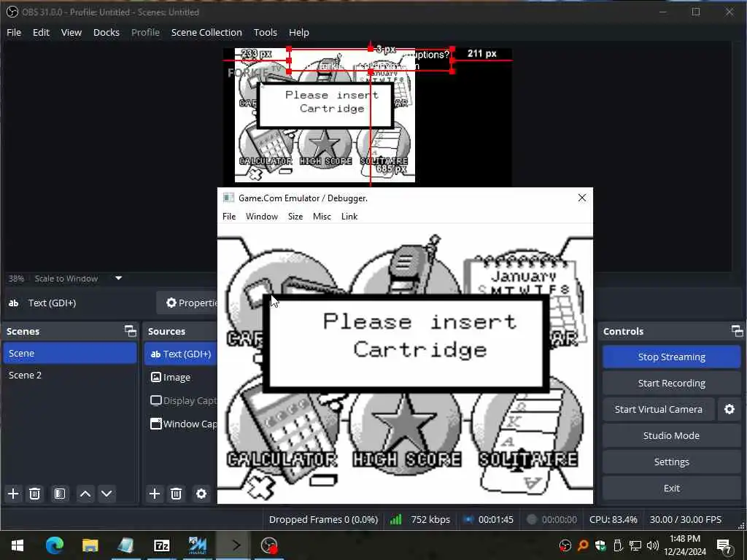This screenshot has width=747, height=560.
Task: Open the Windows Start menu
Action: [x=18, y=545]
